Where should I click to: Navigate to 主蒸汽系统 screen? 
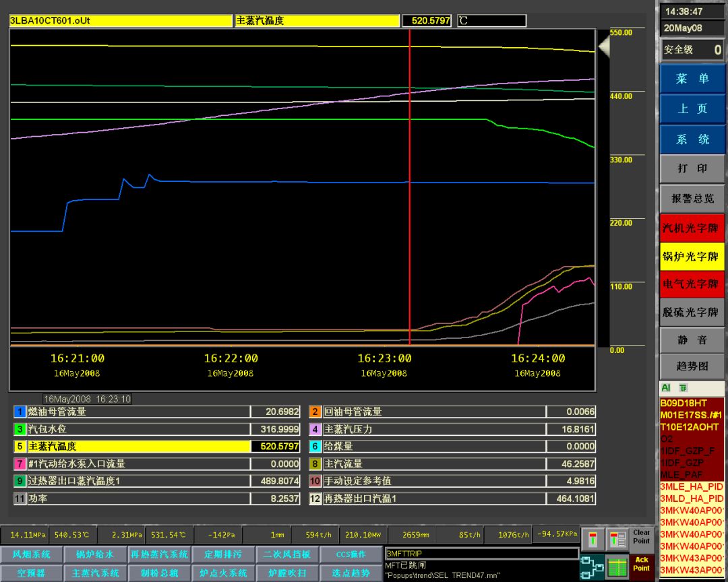(95, 573)
